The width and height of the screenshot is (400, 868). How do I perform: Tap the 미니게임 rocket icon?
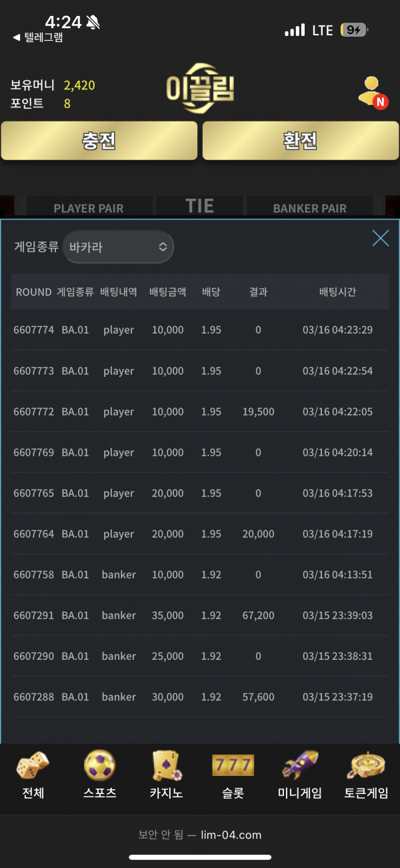[299, 766]
